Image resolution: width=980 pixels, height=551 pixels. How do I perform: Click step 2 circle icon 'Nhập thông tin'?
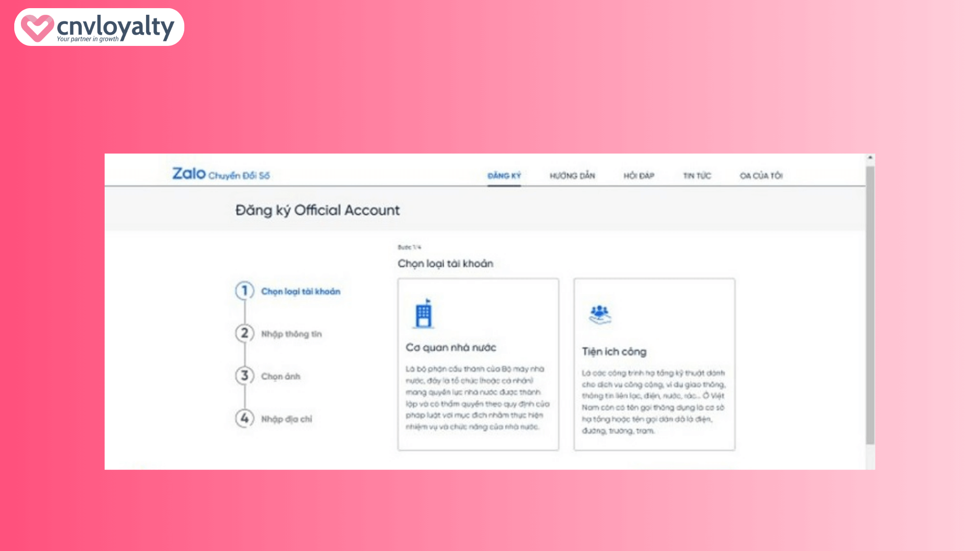point(245,333)
